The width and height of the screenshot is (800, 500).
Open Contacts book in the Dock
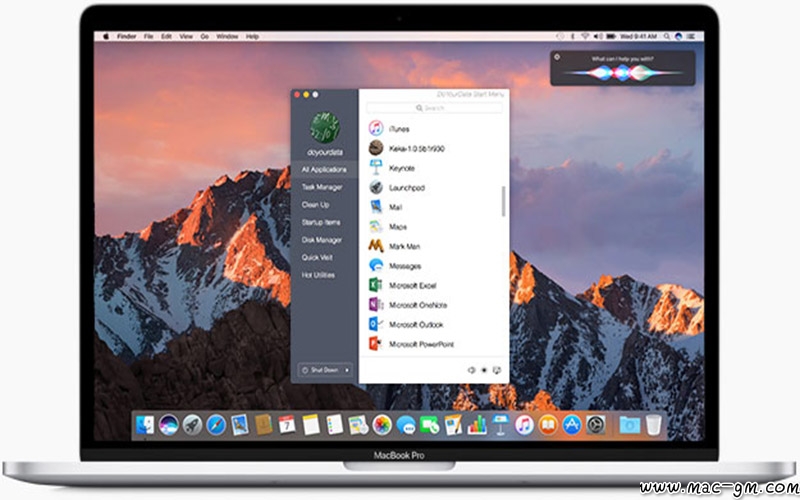coord(263,424)
